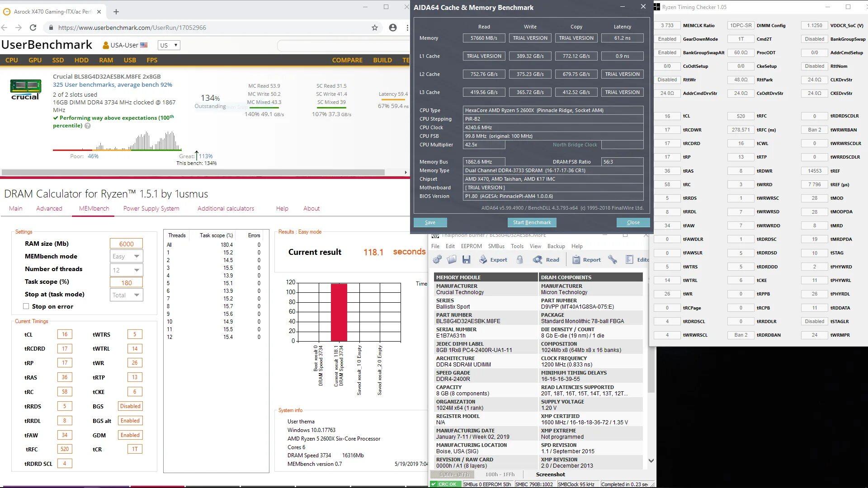Switch to the Main tab in DRAM Calculator

coord(16,208)
